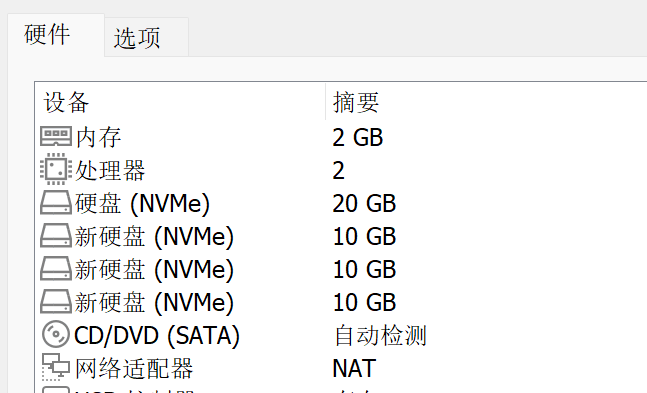Select drive icon of middle 新硬盘 (NVMe) entry

click(x=56, y=268)
